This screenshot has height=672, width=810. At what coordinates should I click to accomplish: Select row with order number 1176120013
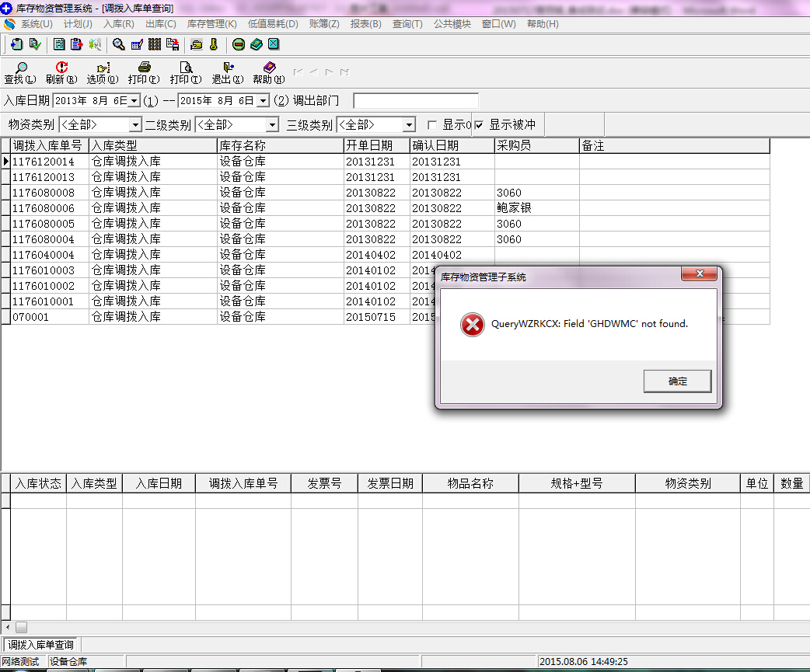point(390,177)
